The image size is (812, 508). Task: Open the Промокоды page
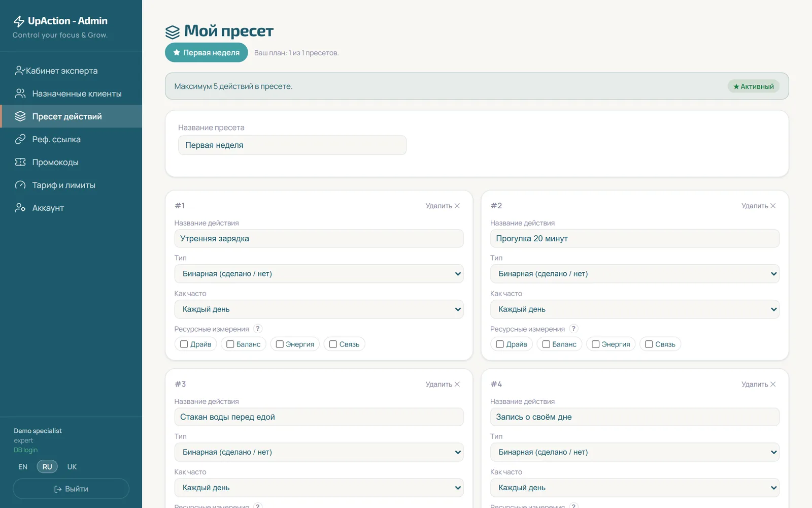[x=71, y=162]
